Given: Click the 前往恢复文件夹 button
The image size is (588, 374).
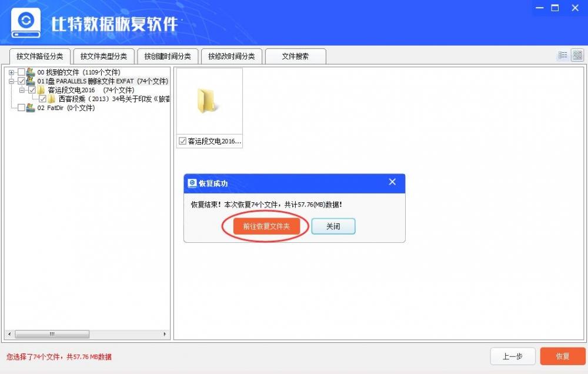Looking at the screenshot, I should [x=266, y=225].
